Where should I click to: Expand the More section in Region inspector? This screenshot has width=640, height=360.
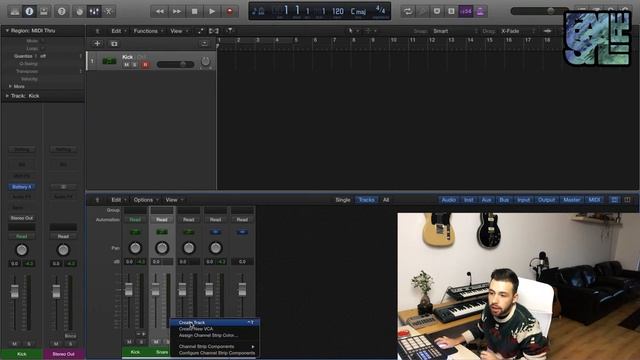[x=10, y=87]
